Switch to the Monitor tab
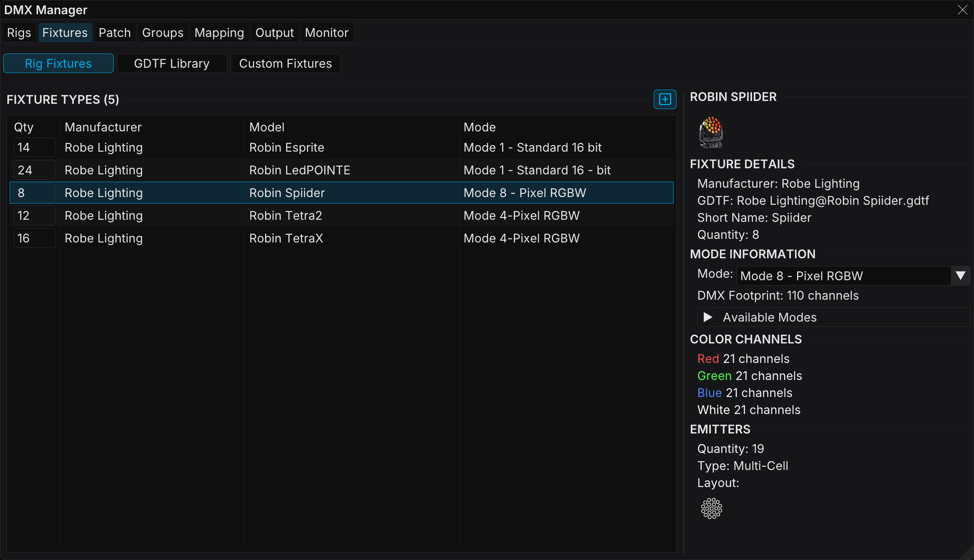Viewport: 974px width, 560px height. point(327,32)
